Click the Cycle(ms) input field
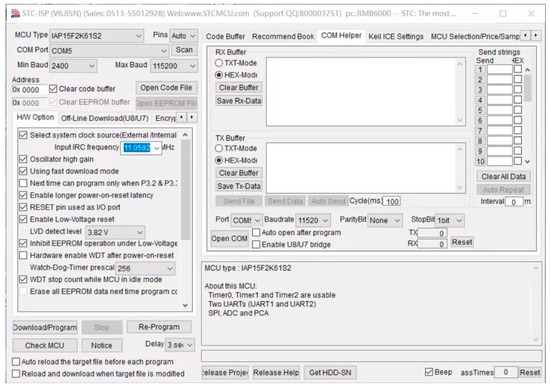 pos(391,201)
